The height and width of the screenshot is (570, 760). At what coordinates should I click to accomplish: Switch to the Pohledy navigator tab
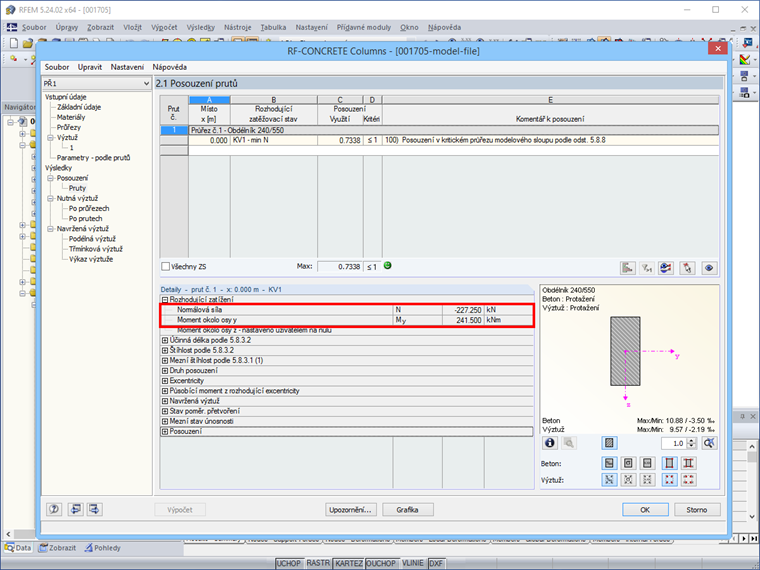pos(102,548)
